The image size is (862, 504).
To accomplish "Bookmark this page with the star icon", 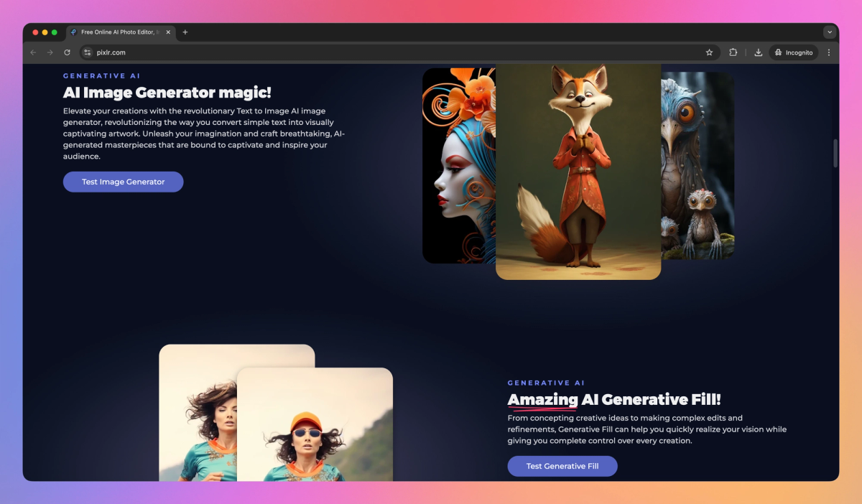I will [709, 52].
